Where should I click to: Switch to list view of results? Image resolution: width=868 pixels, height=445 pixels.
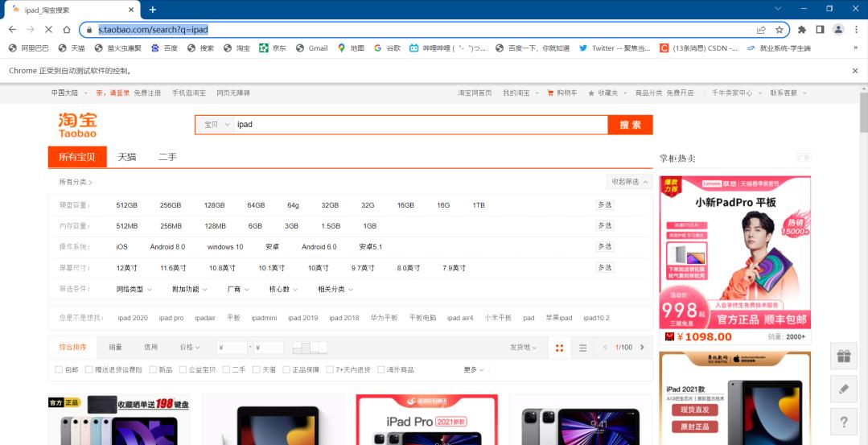(x=583, y=348)
